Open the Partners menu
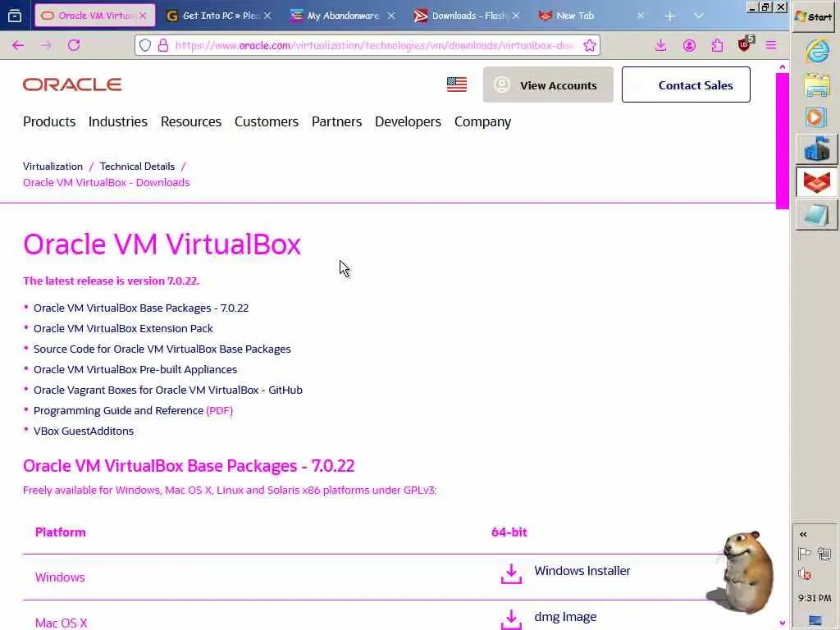Viewport: 840px width, 630px height. 336,121
